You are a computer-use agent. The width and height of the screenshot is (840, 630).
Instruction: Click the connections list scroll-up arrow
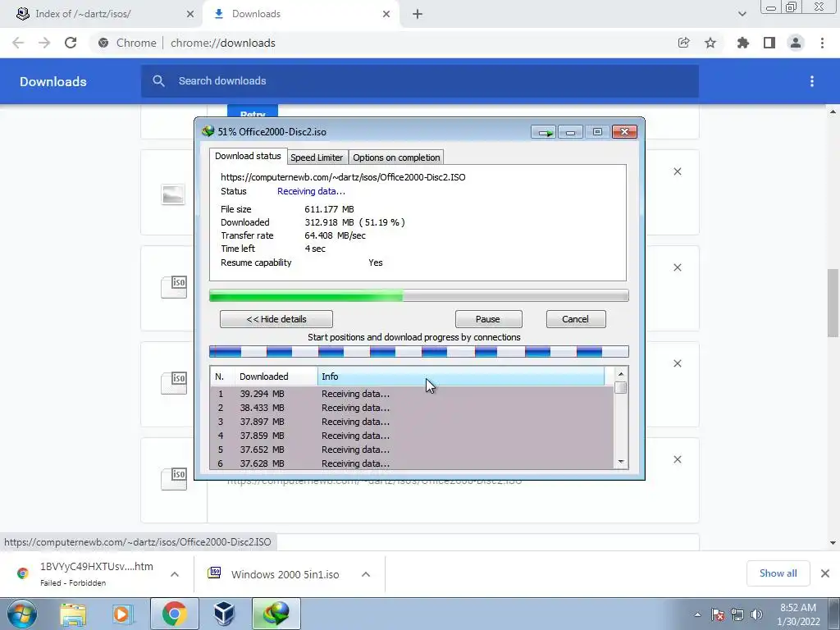(x=621, y=374)
